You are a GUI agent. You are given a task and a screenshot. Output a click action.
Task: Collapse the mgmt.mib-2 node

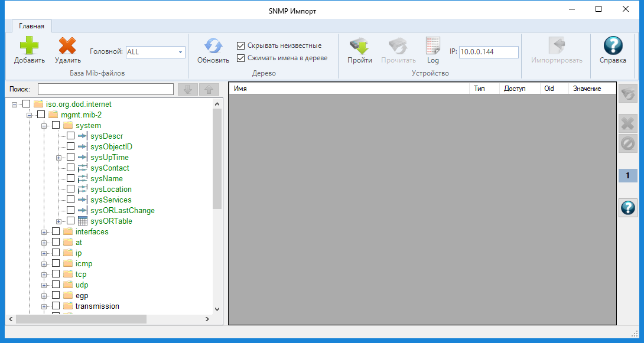click(x=29, y=115)
